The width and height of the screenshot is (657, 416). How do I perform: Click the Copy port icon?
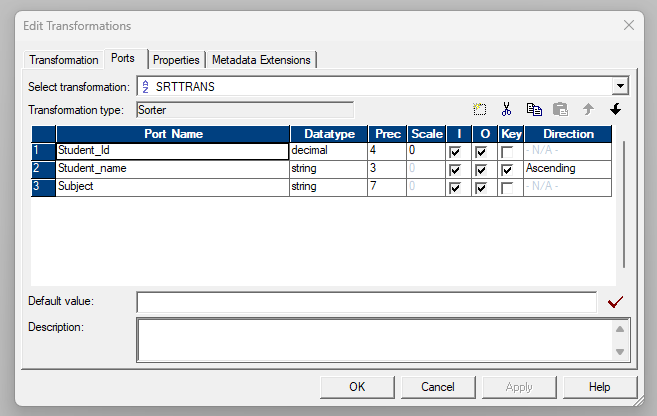[x=534, y=109]
